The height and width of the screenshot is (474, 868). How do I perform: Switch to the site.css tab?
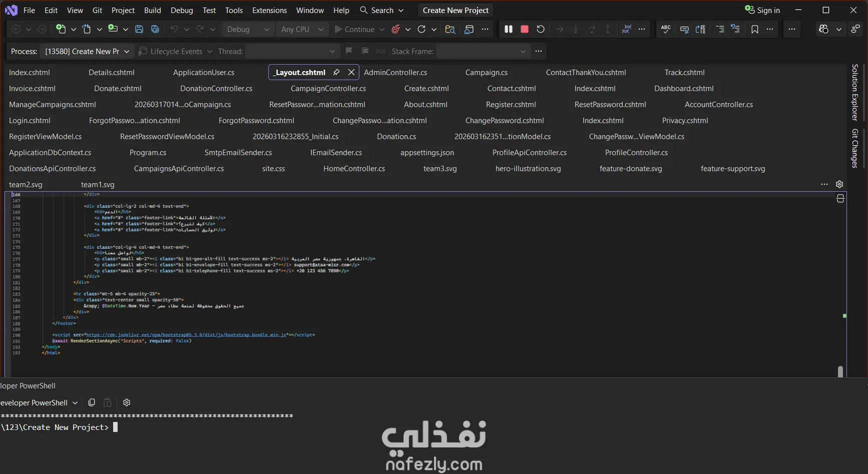(x=273, y=168)
